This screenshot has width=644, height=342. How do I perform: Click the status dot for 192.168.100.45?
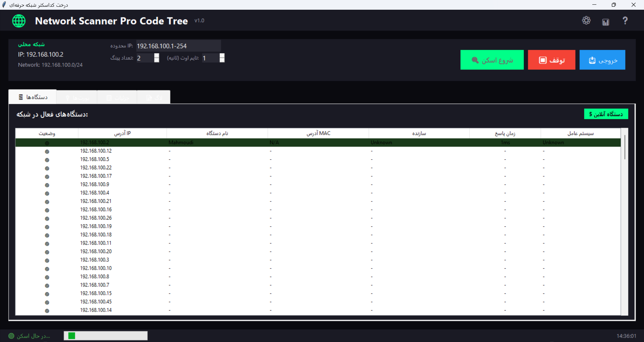[47, 302]
